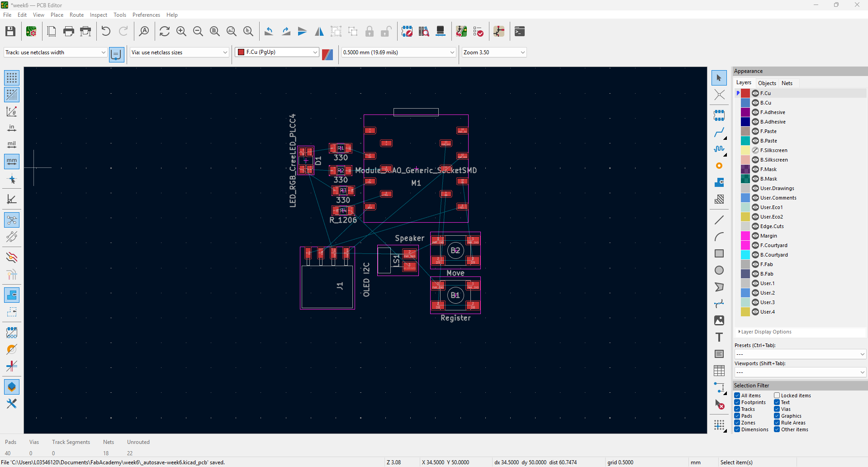
Task: Enable the Locked items checkbox
Action: 777,396
